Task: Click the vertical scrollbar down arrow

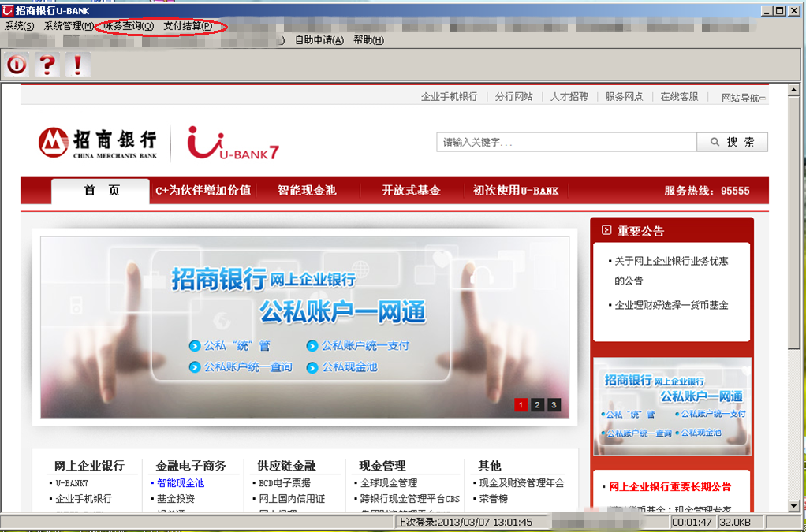Action: tap(794, 506)
